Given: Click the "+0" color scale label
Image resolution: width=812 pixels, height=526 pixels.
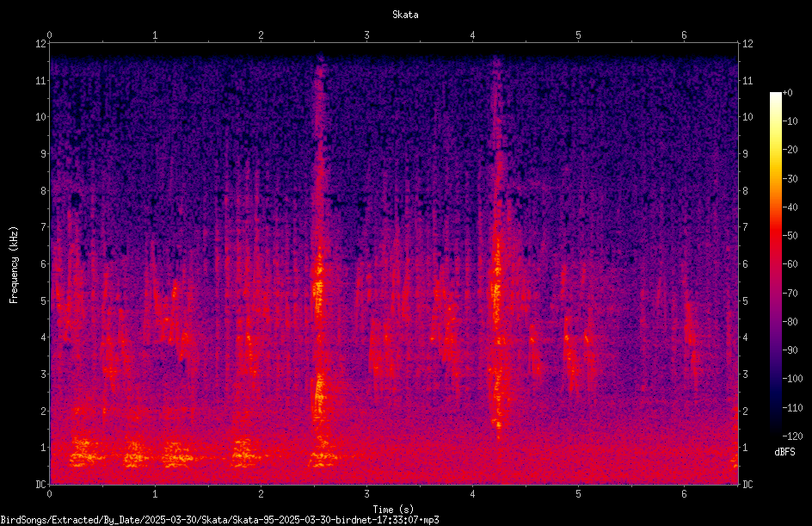Looking at the screenshot, I should pyautogui.click(x=787, y=93).
